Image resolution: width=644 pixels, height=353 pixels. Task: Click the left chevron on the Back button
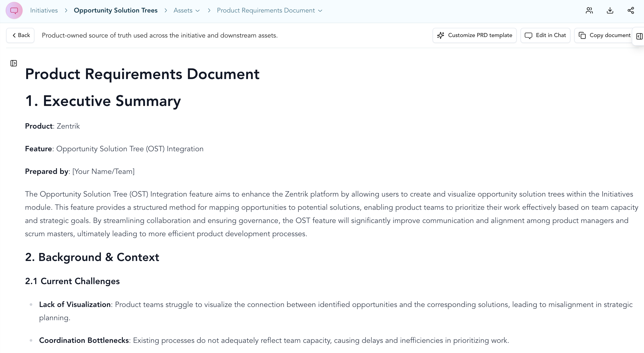(14, 35)
